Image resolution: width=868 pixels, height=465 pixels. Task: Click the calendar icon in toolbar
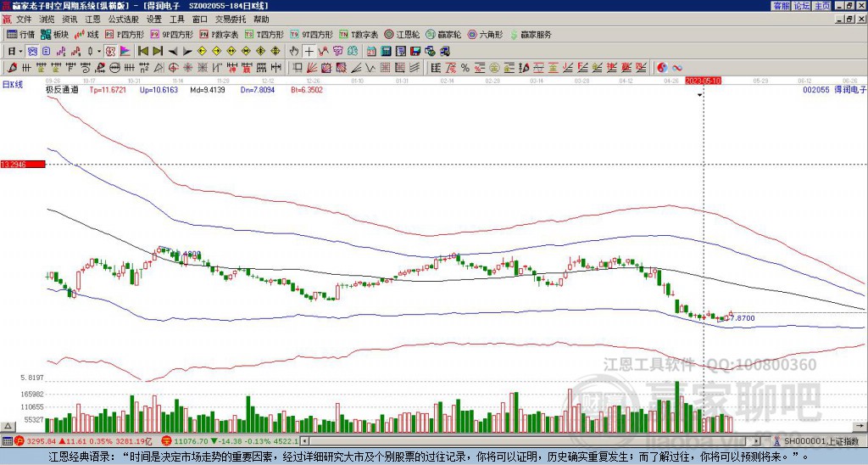click(371, 51)
